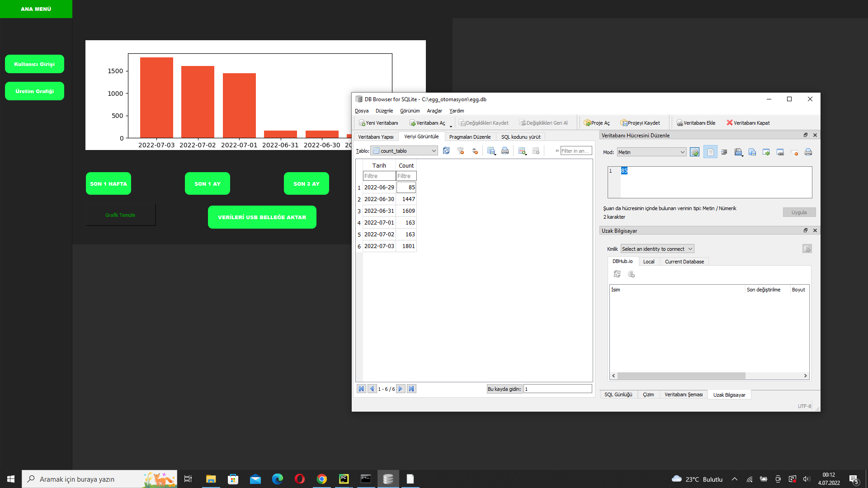
Task: Click the Tarih column filter field
Action: [x=379, y=176]
